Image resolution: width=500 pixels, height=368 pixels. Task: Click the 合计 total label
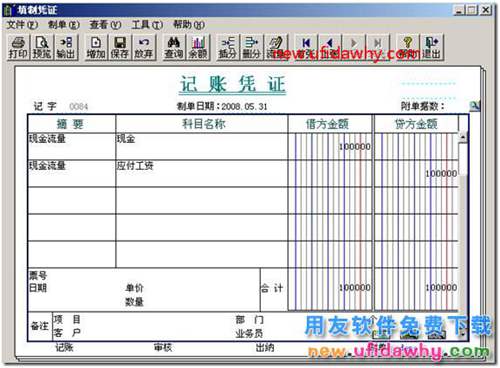point(272,288)
